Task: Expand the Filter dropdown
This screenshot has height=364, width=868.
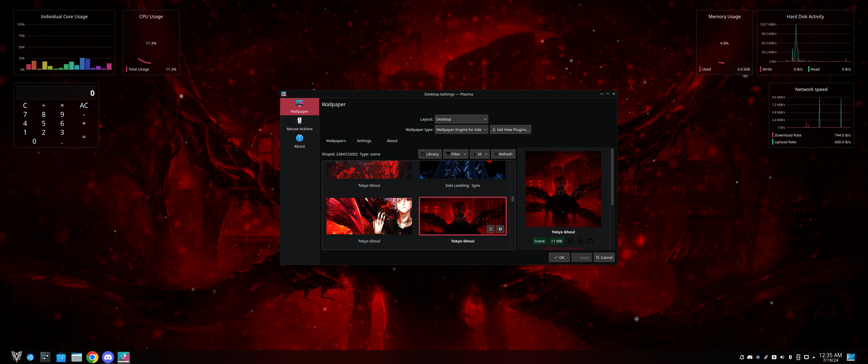Action: click(456, 154)
